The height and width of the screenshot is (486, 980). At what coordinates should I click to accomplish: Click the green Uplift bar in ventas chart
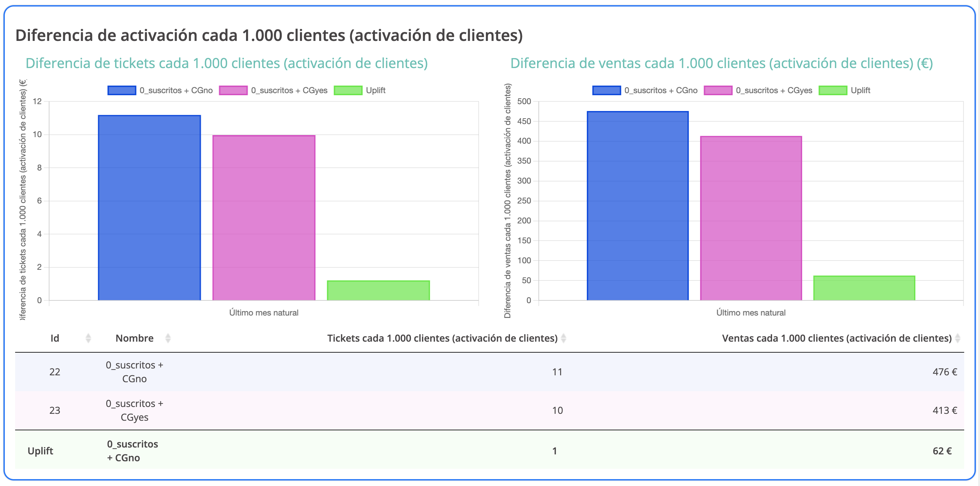point(864,288)
